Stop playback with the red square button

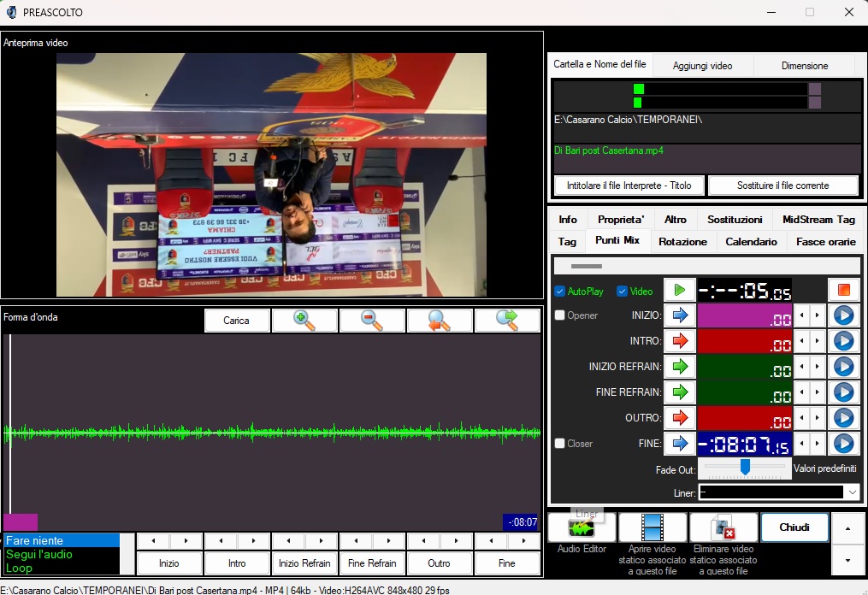(842, 290)
